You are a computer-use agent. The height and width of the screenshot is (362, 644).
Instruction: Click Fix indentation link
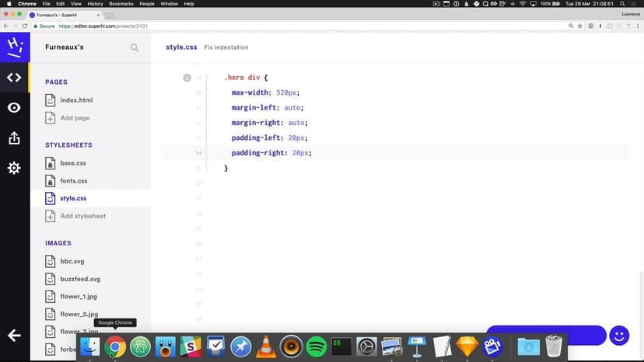point(226,47)
